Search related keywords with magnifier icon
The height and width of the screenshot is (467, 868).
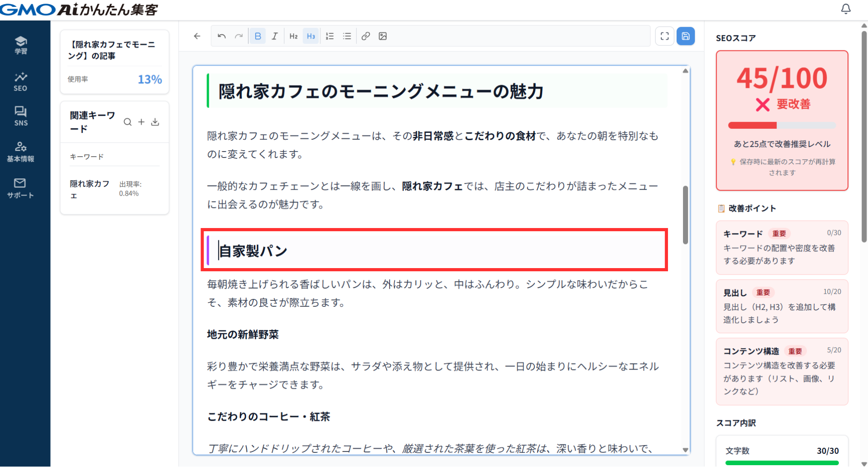point(128,122)
